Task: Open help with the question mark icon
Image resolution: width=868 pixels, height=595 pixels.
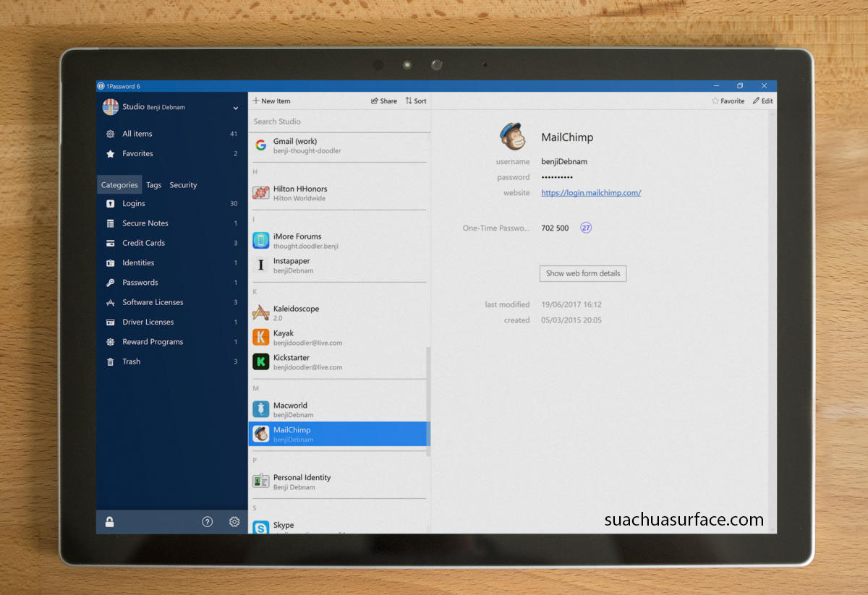Action: tap(208, 522)
